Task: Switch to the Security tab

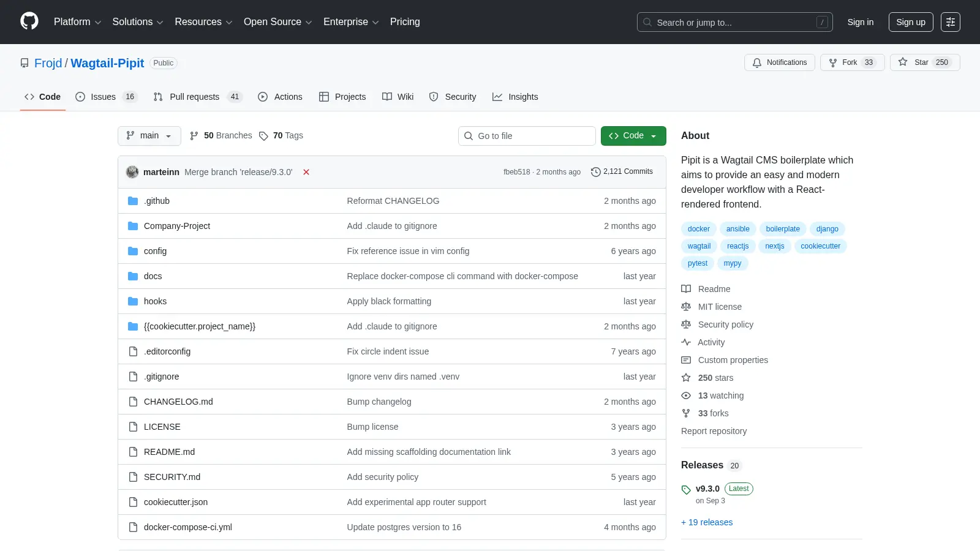Action: 453,97
